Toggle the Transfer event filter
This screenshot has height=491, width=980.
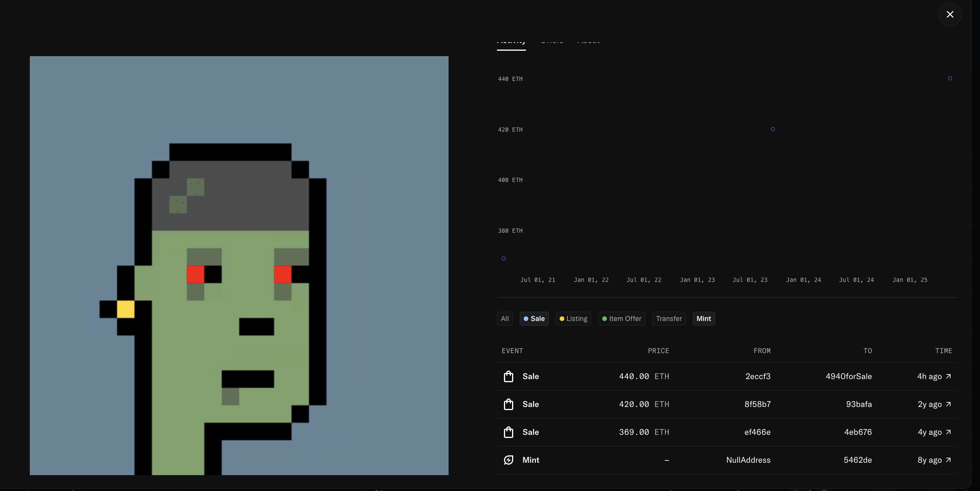[669, 319]
